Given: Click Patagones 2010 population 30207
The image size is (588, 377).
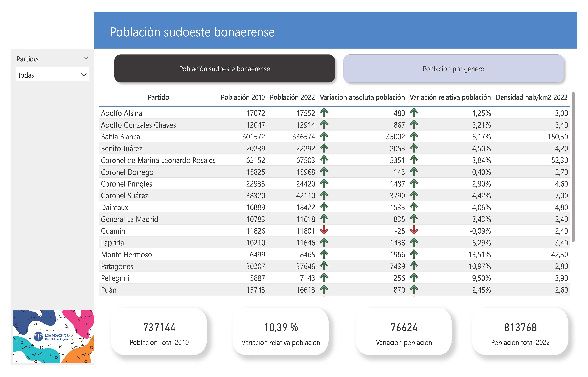Looking at the screenshot, I should (255, 266).
